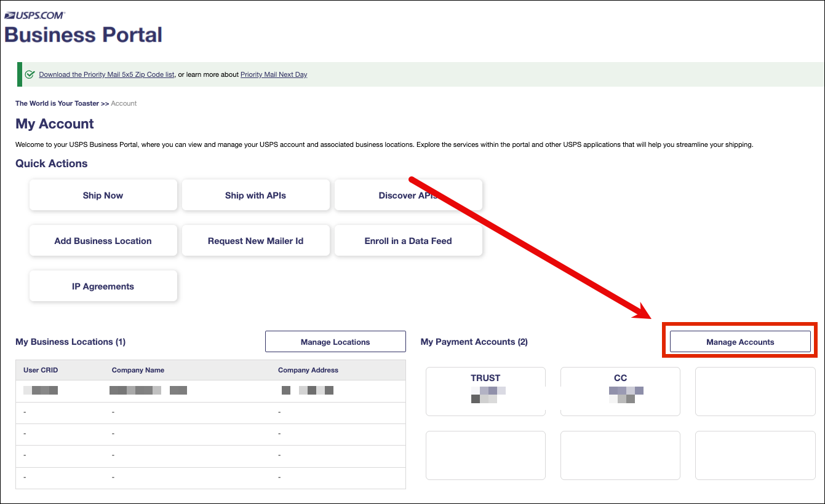Open Download the Priority Mail 5x5 Zip Code list
This screenshot has width=825, height=504.
(x=106, y=74)
